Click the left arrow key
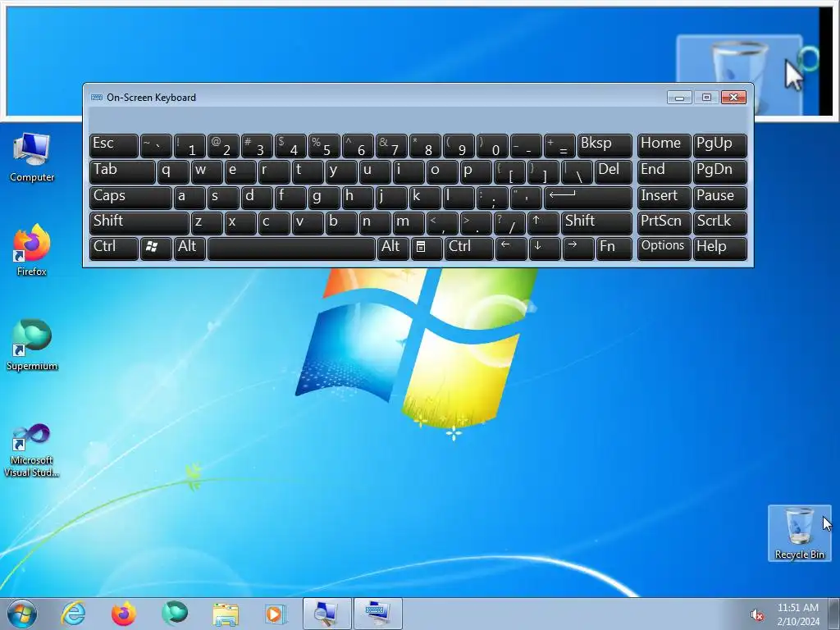840x630 pixels. tap(510, 249)
